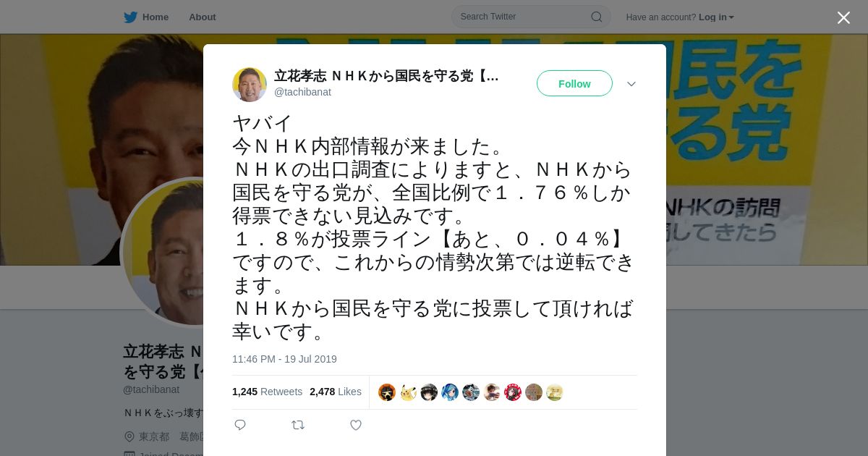Click the last liker avatar in row
The height and width of the screenshot is (456, 868).
coord(555,392)
